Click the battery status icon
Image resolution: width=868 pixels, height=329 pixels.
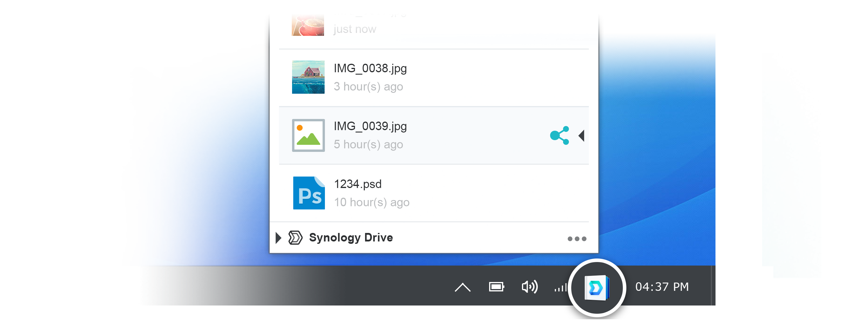pos(496,287)
